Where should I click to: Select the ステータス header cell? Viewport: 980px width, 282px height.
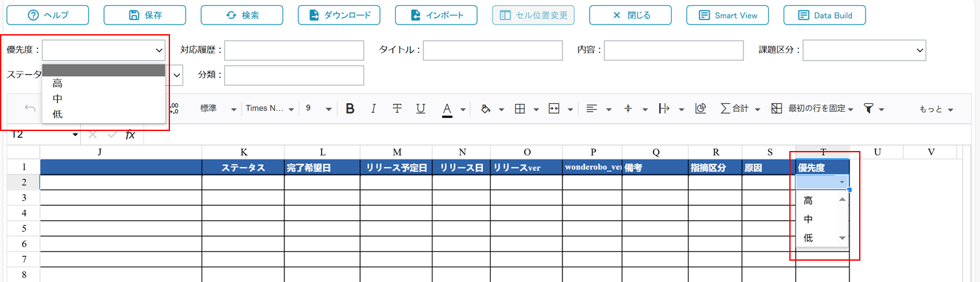point(243,167)
